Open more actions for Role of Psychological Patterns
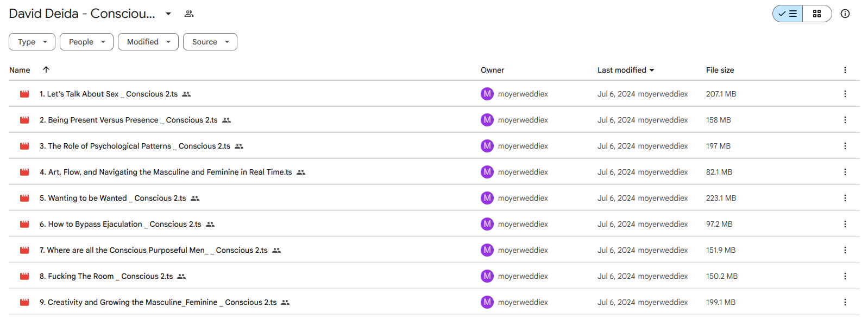The height and width of the screenshot is (326, 868). point(845,146)
